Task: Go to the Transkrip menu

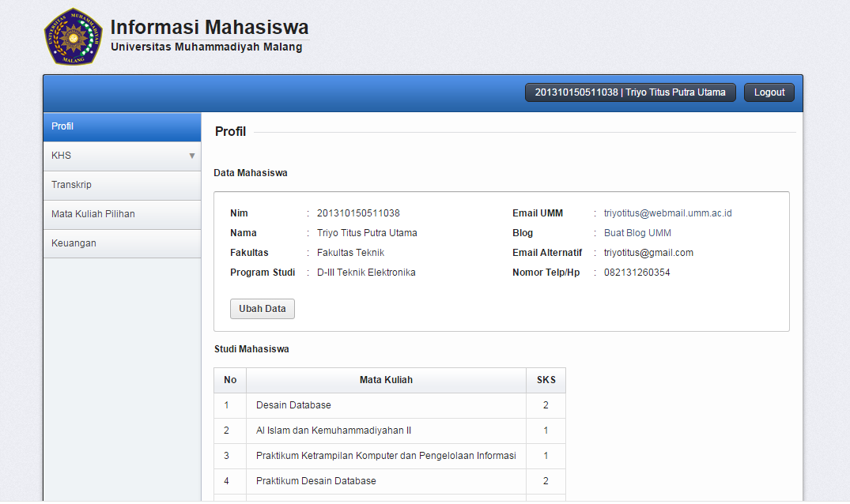Action: pos(122,185)
